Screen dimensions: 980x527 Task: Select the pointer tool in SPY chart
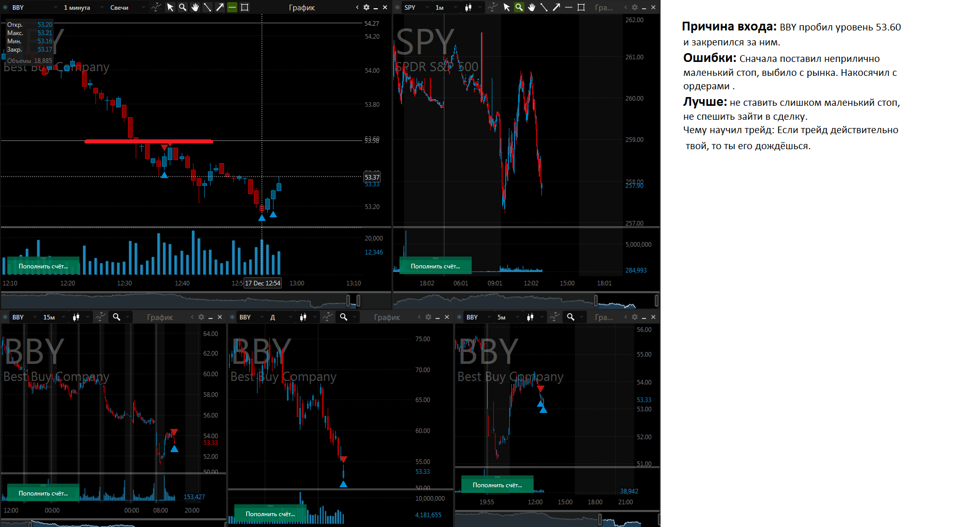tap(507, 7)
